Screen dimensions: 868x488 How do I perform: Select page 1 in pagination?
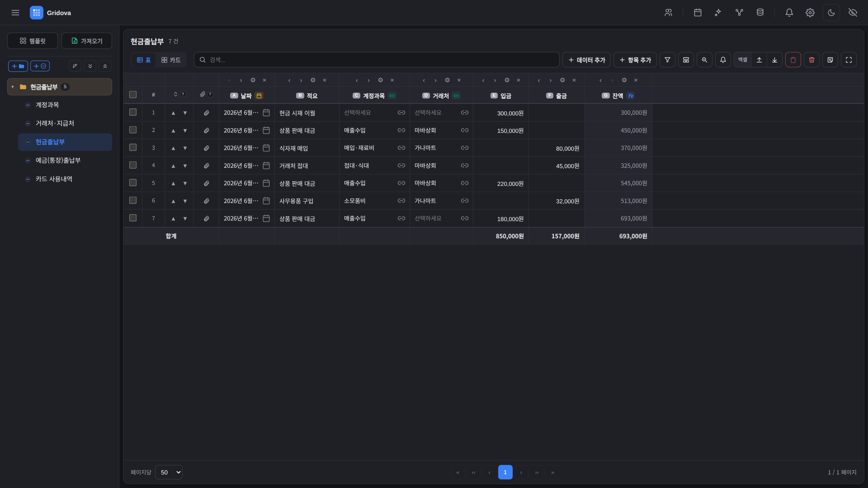[x=505, y=472]
